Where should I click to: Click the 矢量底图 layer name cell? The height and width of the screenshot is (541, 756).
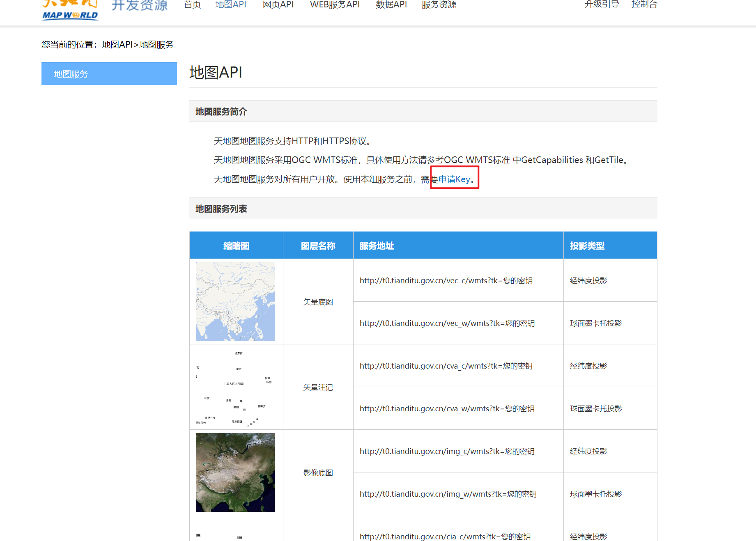(x=318, y=302)
